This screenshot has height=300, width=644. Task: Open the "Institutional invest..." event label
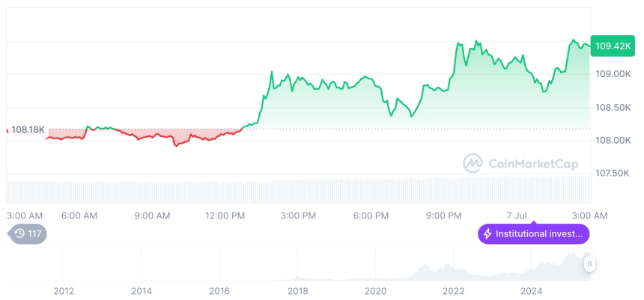pyautogui.click(x=534, y=234)
